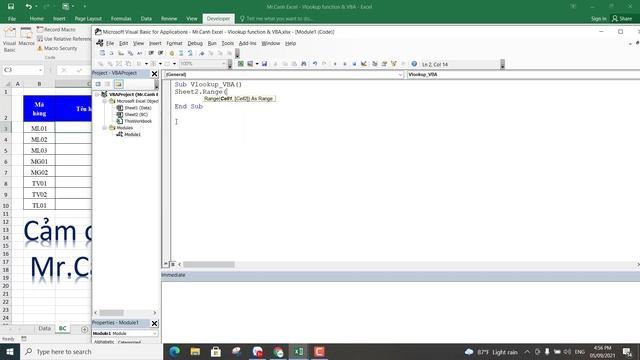Open Project Explorer toolbar icon
The image size is (640, 360).
coord(374,64)
